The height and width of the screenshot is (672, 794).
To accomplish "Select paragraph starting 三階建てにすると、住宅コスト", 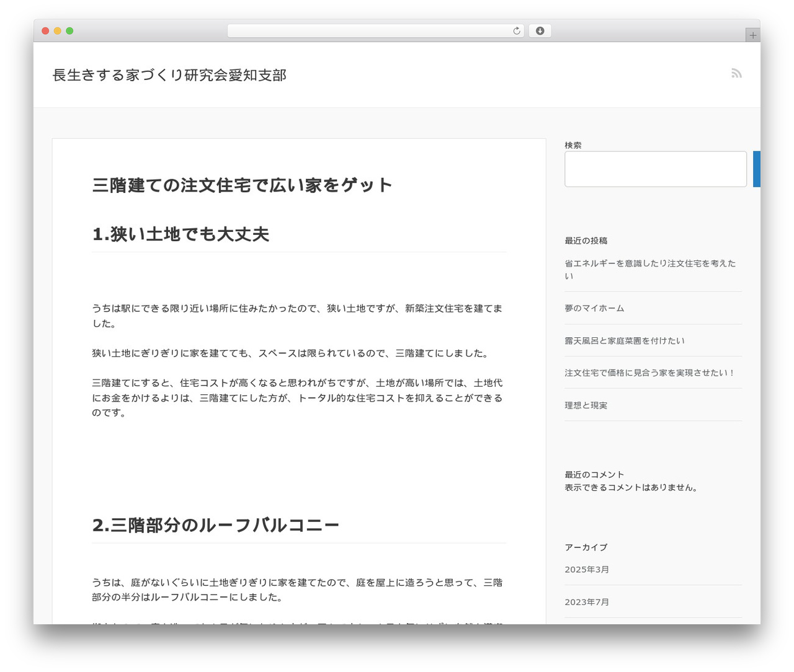I will pos(298,397).
